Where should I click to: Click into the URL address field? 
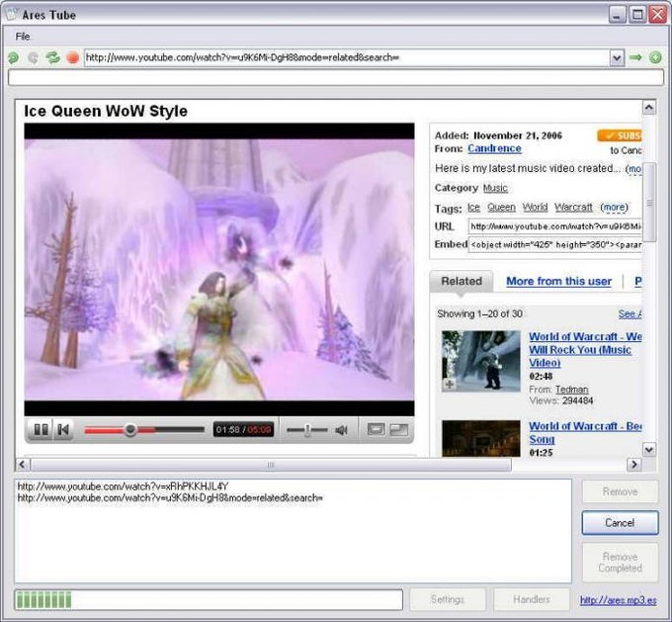[347, 57]
